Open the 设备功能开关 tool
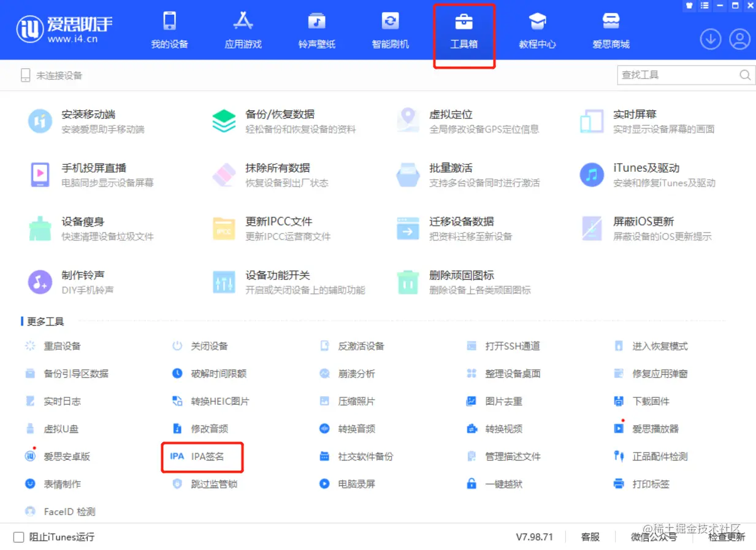756x550 pixels. (288, 282)
